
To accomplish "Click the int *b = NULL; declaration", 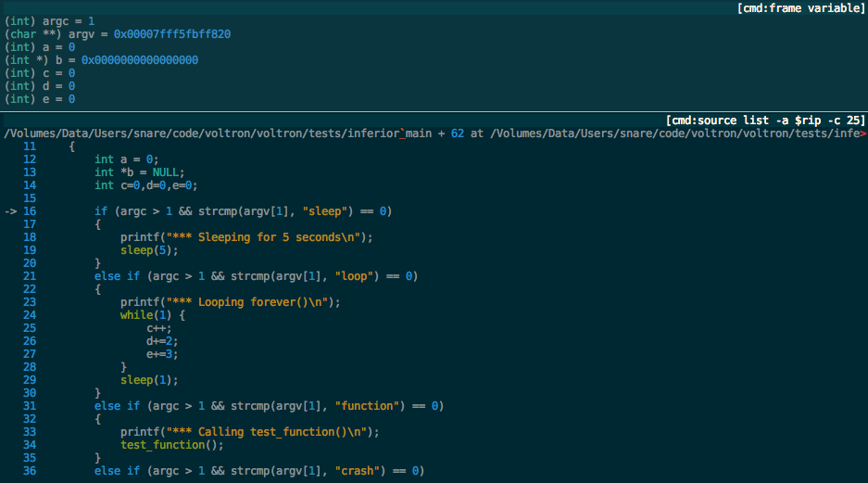I will [140, 172].
